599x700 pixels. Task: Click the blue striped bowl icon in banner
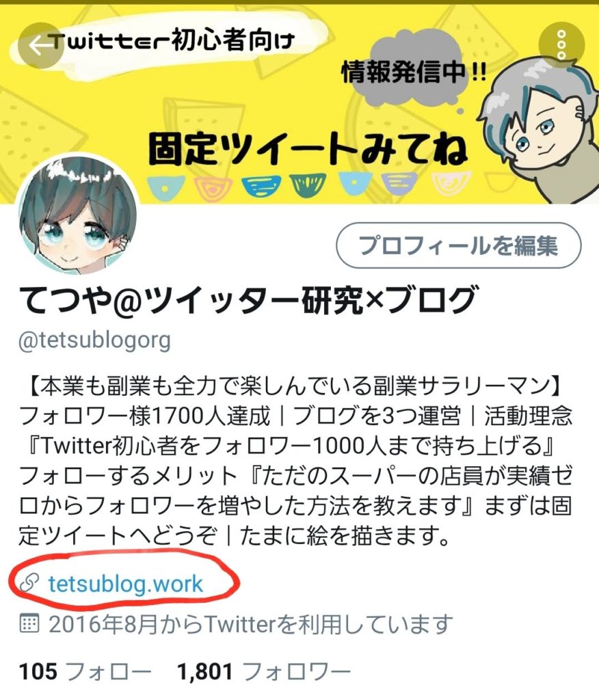click(x=262, y=185)
